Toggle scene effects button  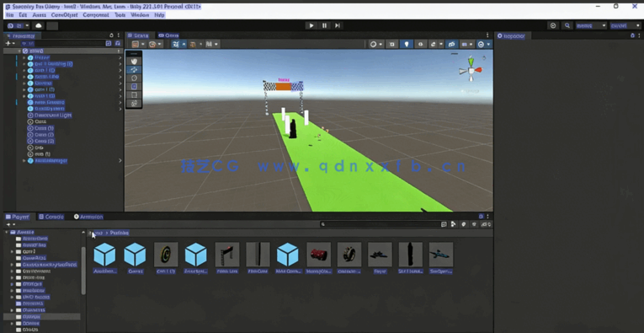(x=433, y=44)
